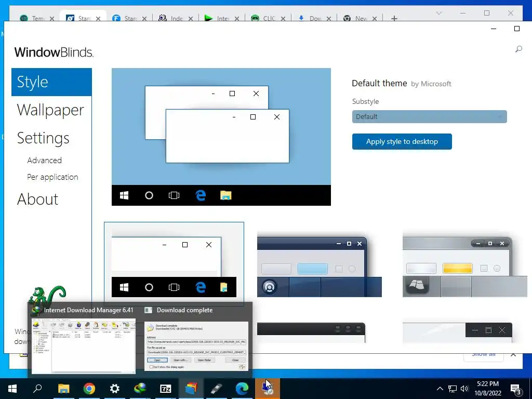The image size is (532, 399).
Task: Open a new Chrome tab with plus
Action: pos(394,18)
